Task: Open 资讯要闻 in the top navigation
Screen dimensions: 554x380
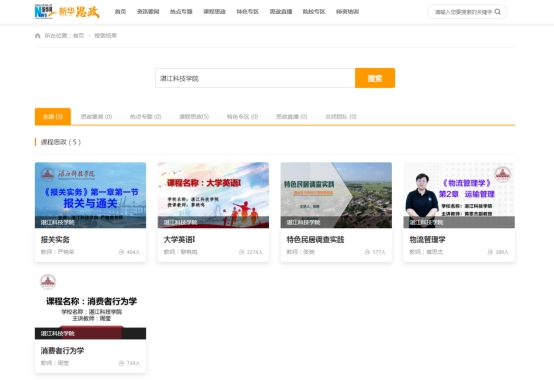Action: (148, 12)
